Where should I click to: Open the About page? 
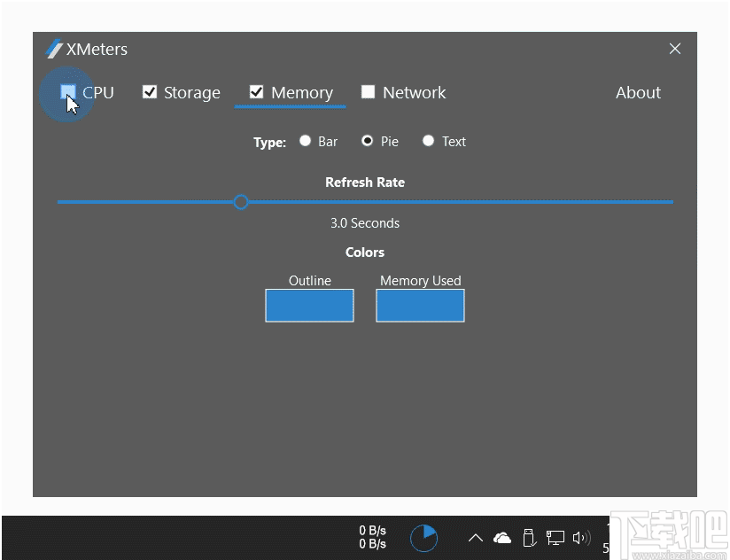[x=638, y=93]
